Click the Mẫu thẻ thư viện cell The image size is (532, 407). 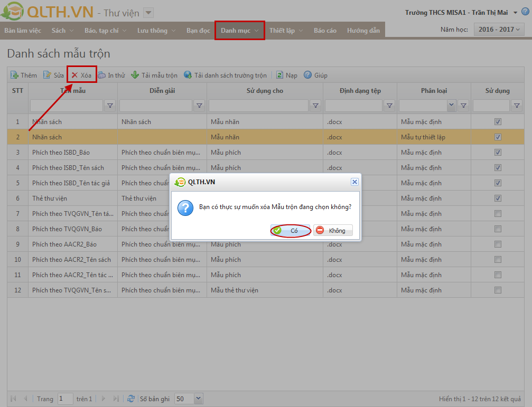click(265, 290)
